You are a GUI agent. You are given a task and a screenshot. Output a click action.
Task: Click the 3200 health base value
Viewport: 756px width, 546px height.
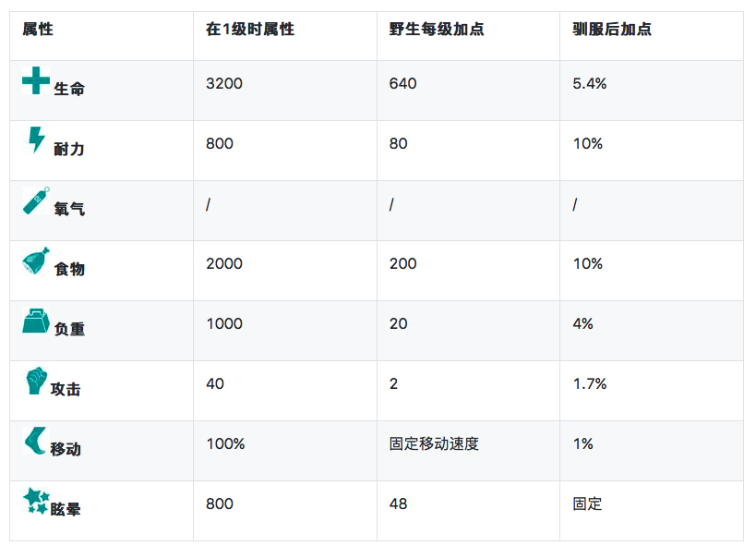224,84
